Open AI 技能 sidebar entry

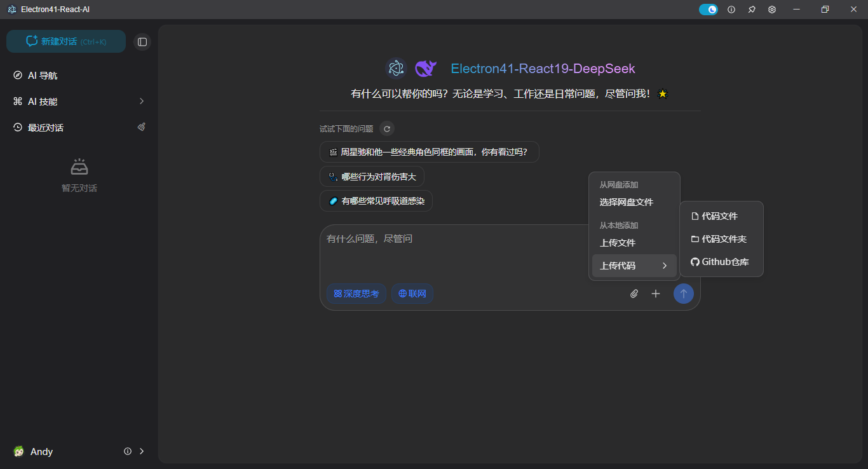79,101
